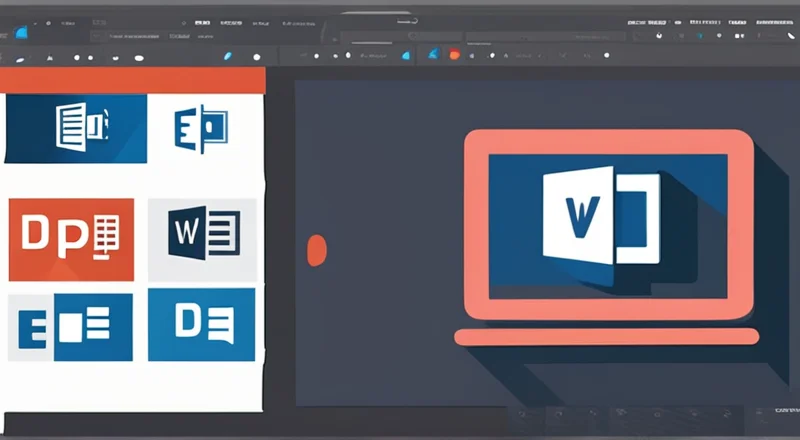Open the gray Word W thumbnail
The image size is (800, 440).
203,240
